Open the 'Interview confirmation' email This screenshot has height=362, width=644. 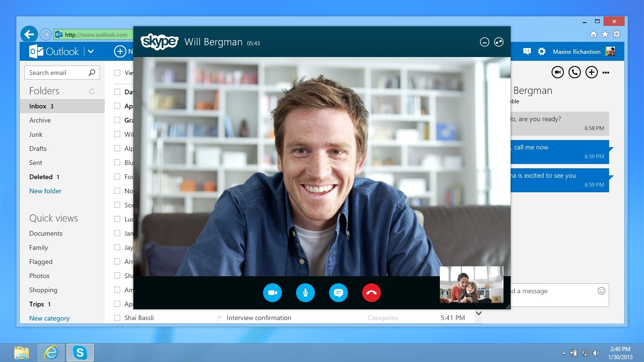pos(259,318)
